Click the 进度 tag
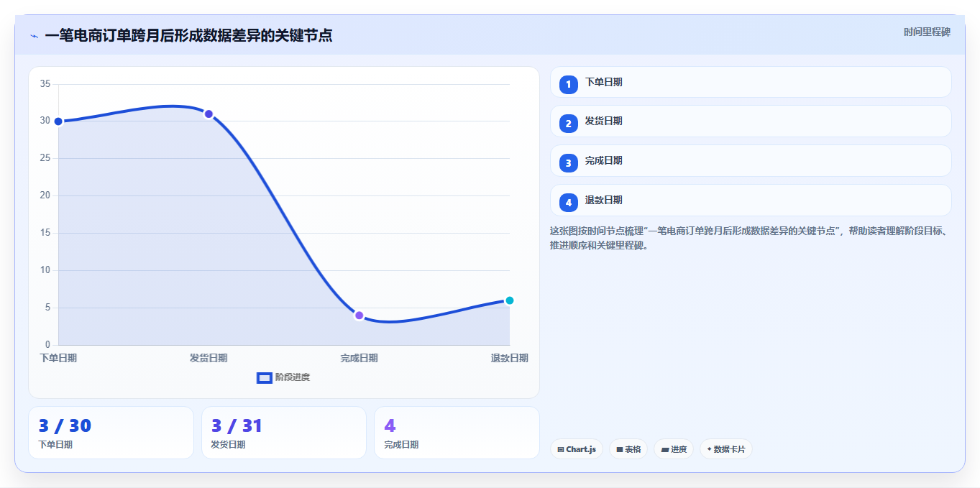This screenshot has width=980, height=488. [x=674, y=449]
